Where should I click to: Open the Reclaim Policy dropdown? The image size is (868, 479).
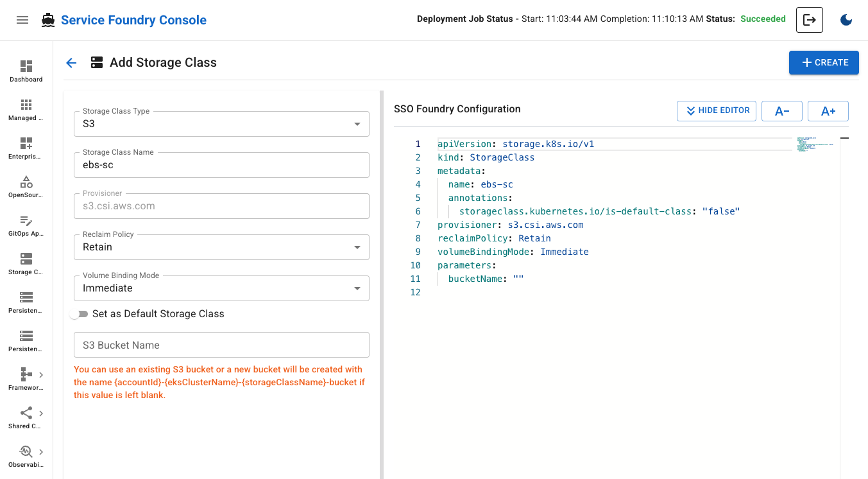tap(221, 247)
